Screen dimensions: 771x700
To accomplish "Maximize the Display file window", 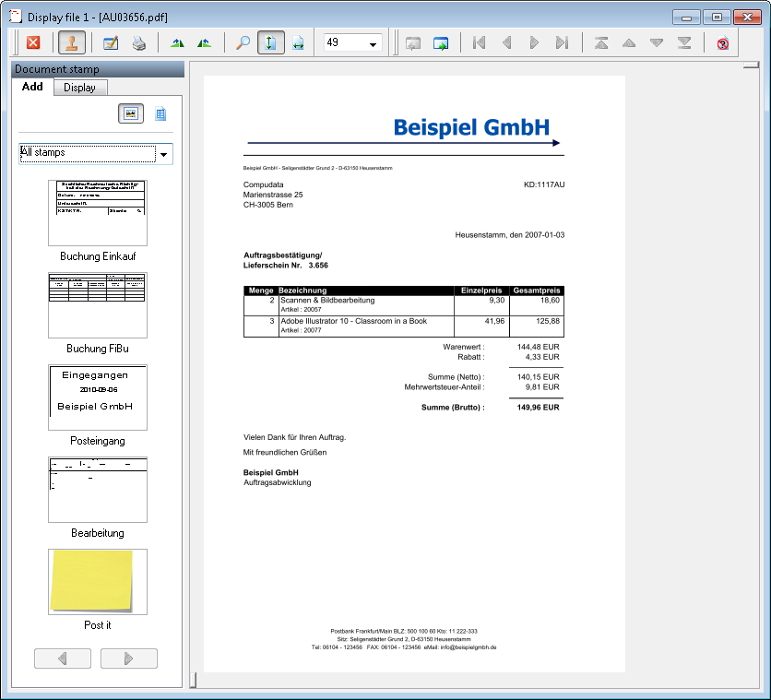I will [x=717, y=18].
